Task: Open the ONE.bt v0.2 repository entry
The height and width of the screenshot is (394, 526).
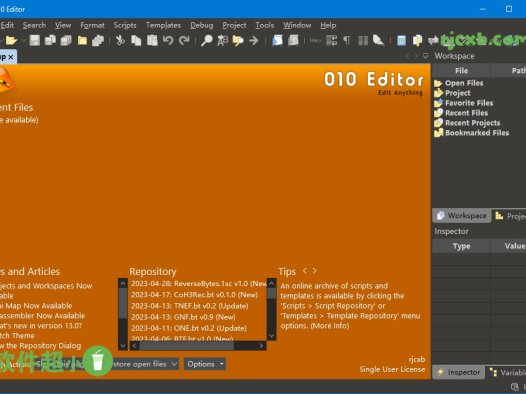Action: pyautogui.click(x=189, y=328)
